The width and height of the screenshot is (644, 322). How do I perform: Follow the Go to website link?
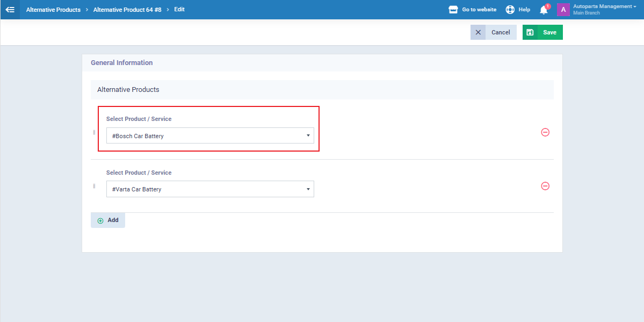pyautogui.click(x=479, y=10)
